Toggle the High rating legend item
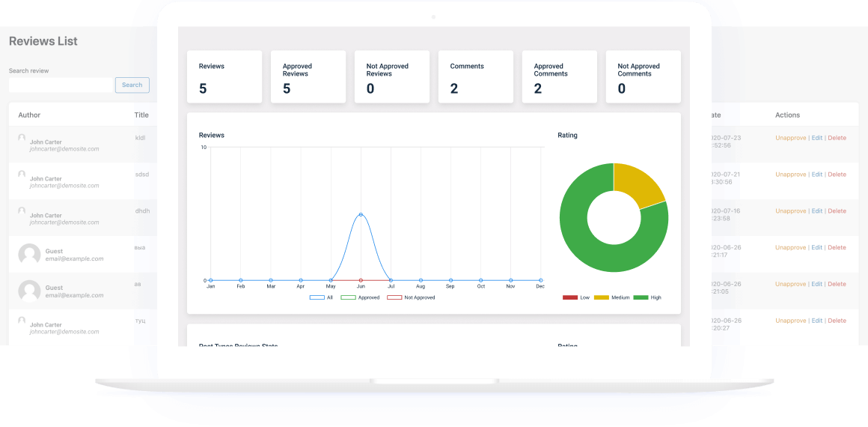 (x=647, y=298)
